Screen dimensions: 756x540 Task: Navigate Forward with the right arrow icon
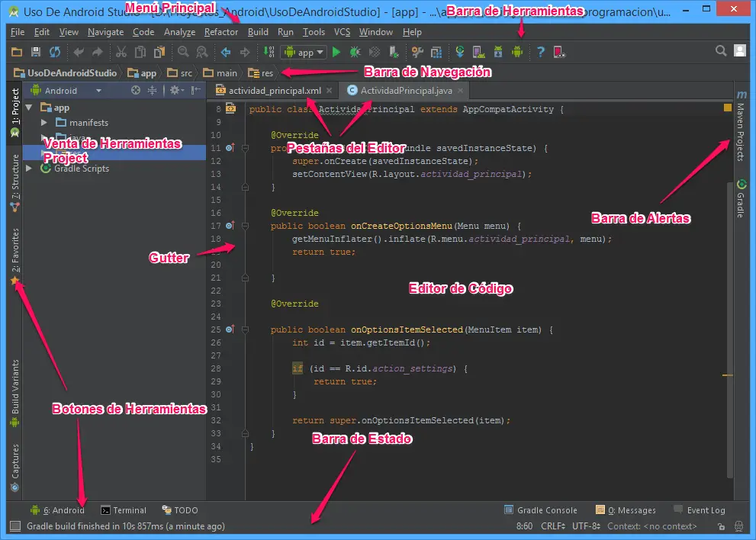(x=244, y=52)
